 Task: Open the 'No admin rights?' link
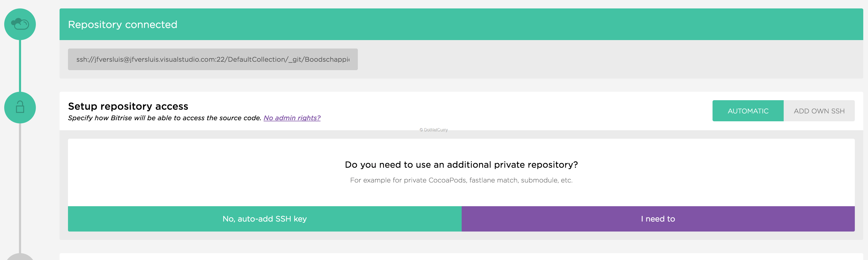(292, 118)
